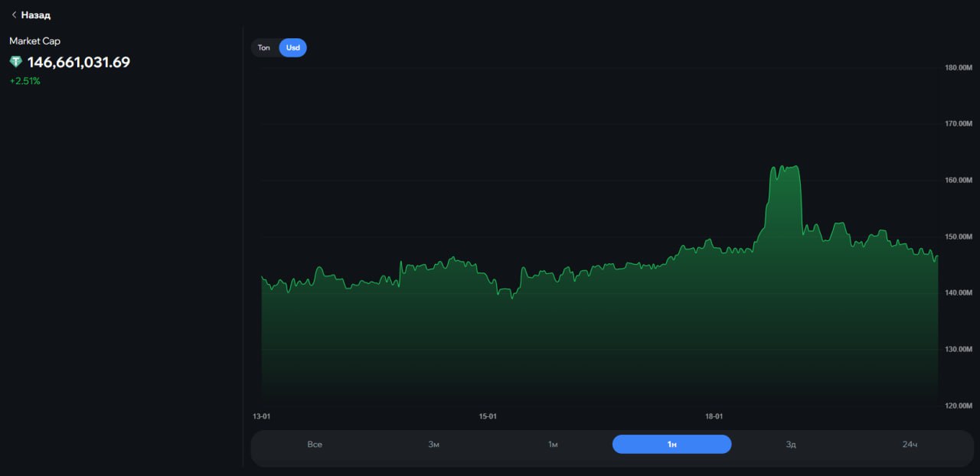Screen dimensions: 980x476
Task: Switch chart currency to Ton
Action: click(x=264, y=47)
